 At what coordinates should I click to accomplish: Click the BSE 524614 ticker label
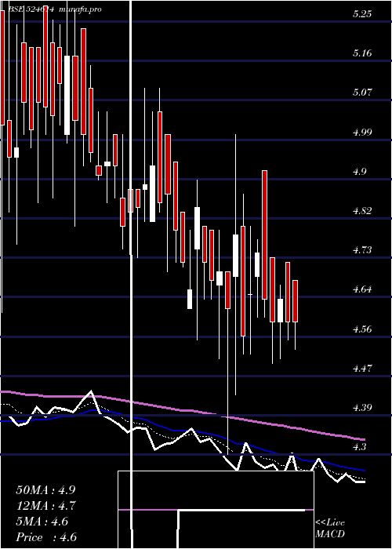tap(31, 9)
